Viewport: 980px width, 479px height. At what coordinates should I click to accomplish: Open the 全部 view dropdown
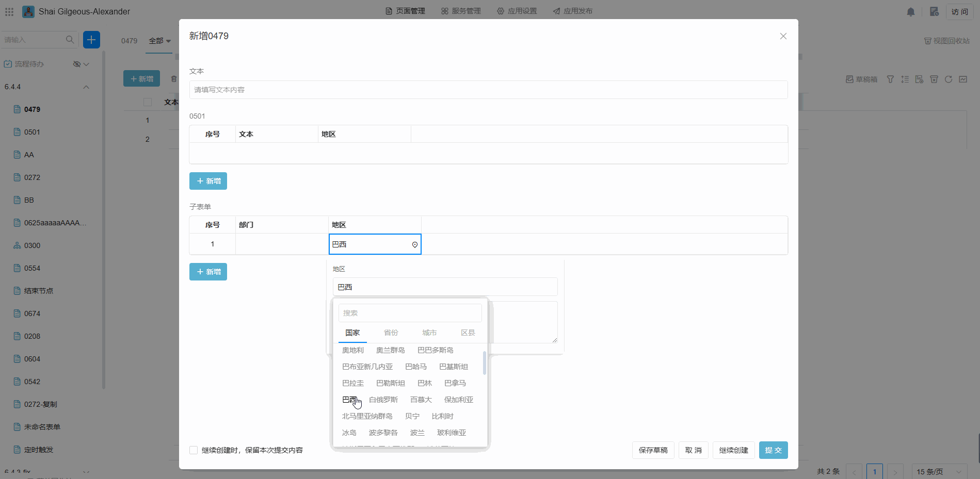tap(159, 41)
